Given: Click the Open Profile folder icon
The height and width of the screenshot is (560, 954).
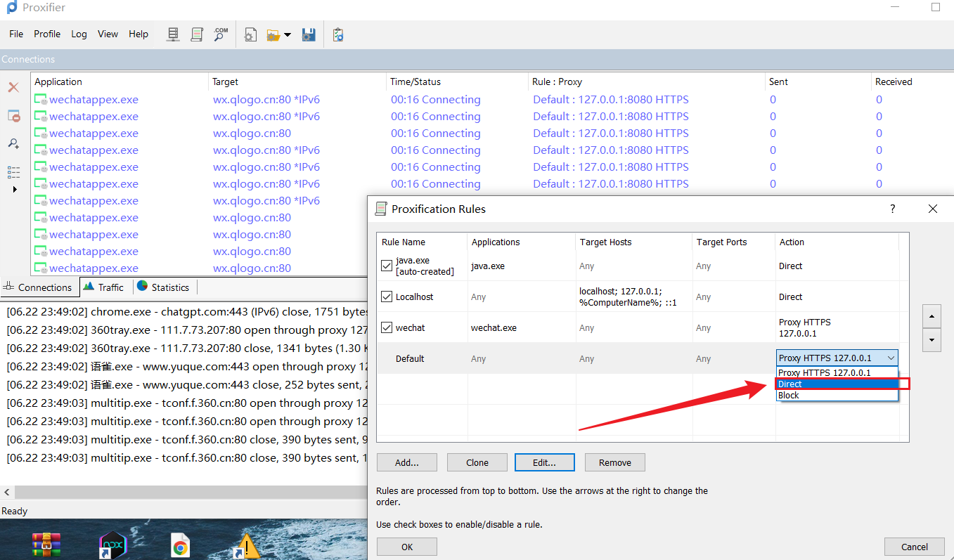Looking at the screenshot, I should coord(273,34).
